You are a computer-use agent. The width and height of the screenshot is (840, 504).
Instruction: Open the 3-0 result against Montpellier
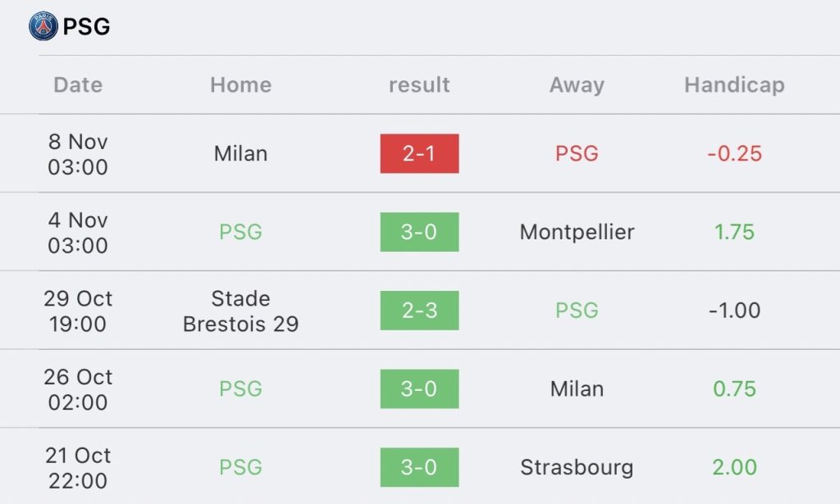[x=419, y=232]
